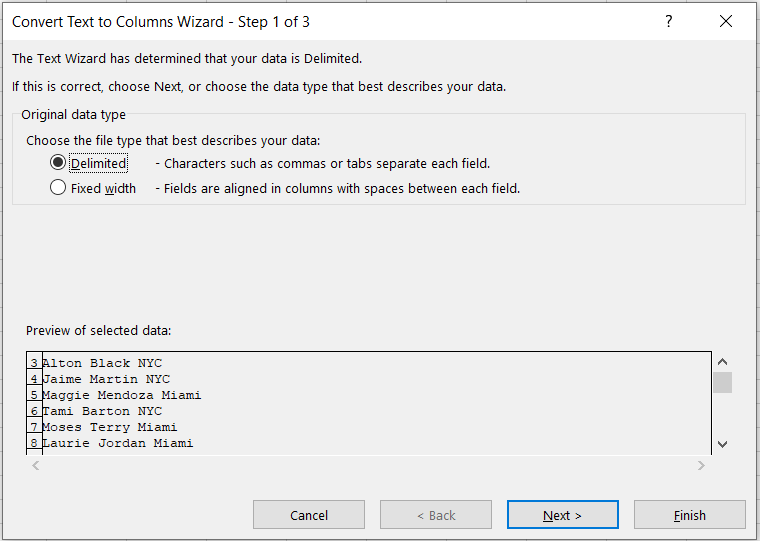Screen dimensions: 760x541
Task: Click the Jaime Martin NYC preview row
Action: (106, 379)
